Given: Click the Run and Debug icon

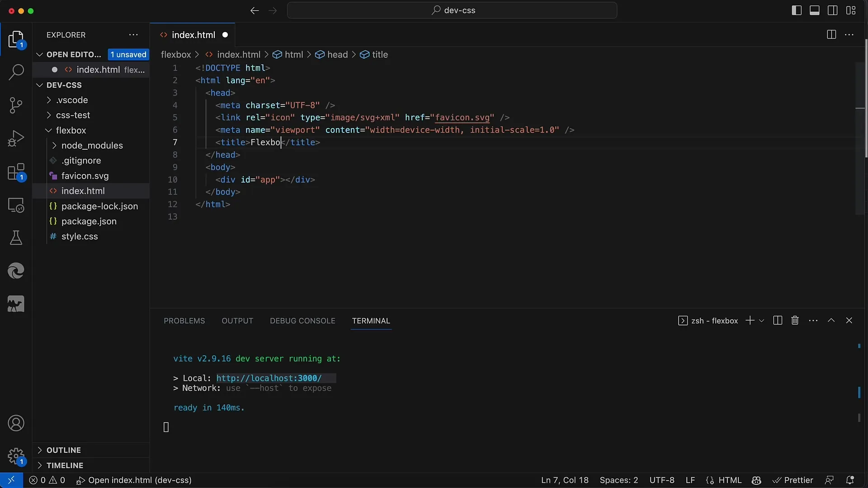Looking at the screenshot, I should tap(16, 138).
